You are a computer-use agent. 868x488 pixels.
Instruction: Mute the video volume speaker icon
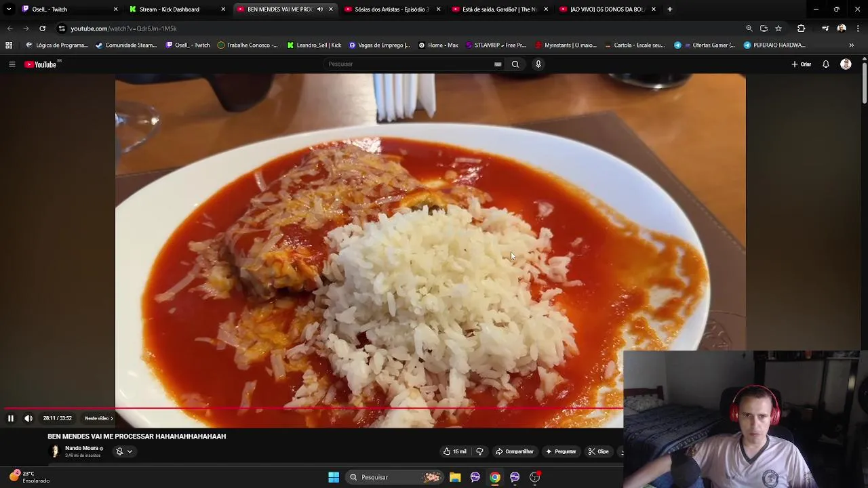click(28, 418)
